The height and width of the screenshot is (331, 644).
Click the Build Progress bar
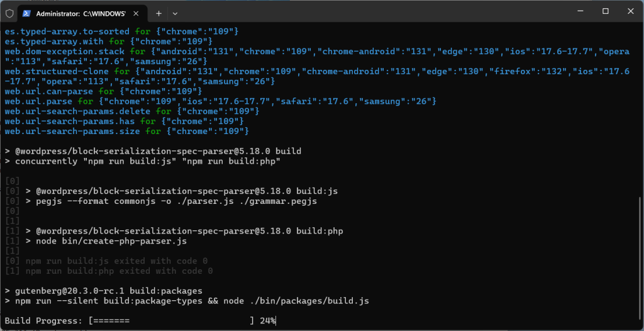(x=171, y=321)
